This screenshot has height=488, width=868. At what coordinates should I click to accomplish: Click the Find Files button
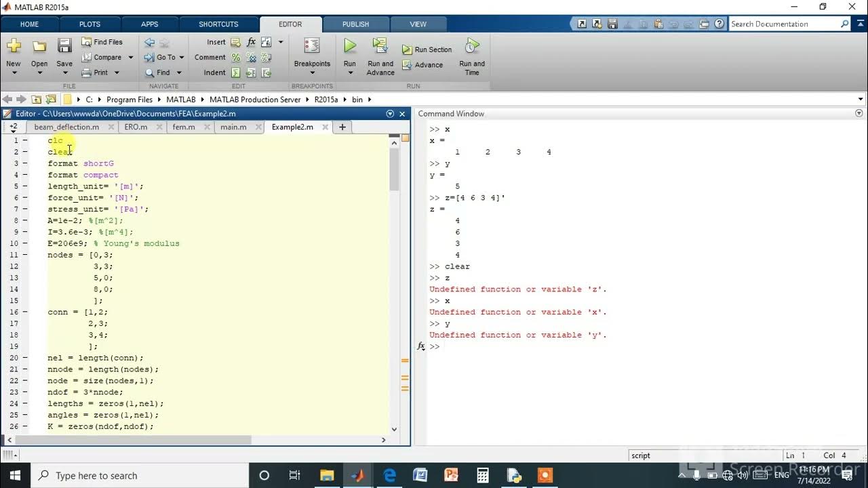(x=102, y=42)
